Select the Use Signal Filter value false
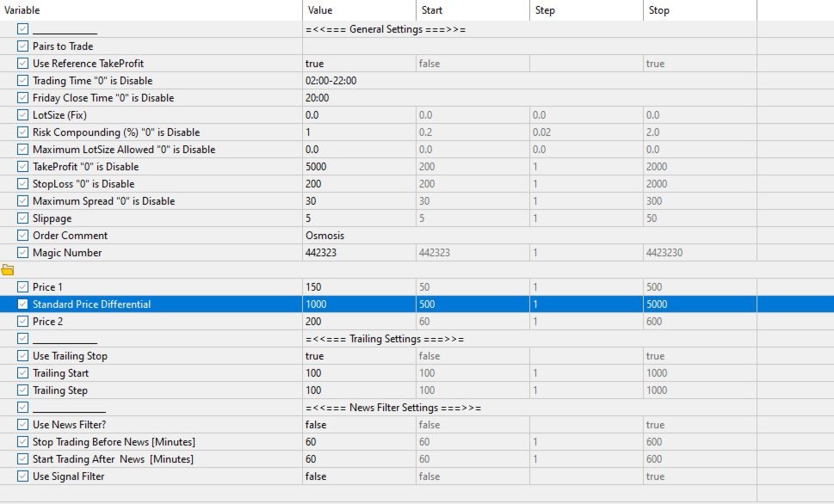This screenshot has width=834, height=504. tap(316, 476)
